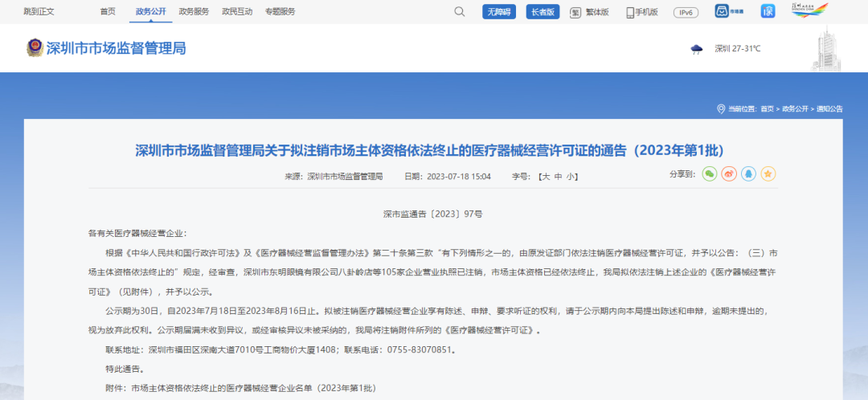Share via the QQ icon
868x400 pixels.
[748, 173]
